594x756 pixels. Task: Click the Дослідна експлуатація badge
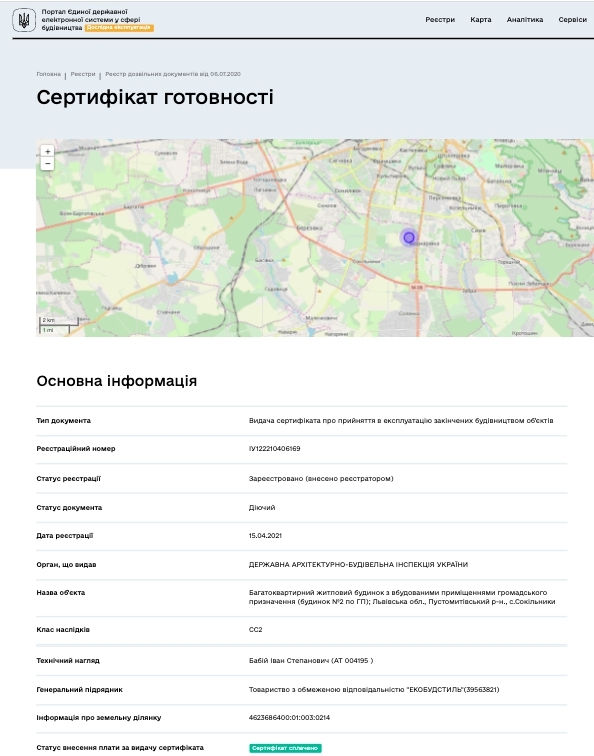[119, 28]
